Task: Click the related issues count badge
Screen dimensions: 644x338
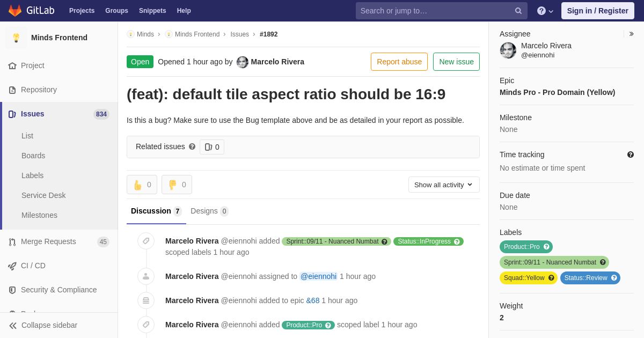Action: point(212,147)
